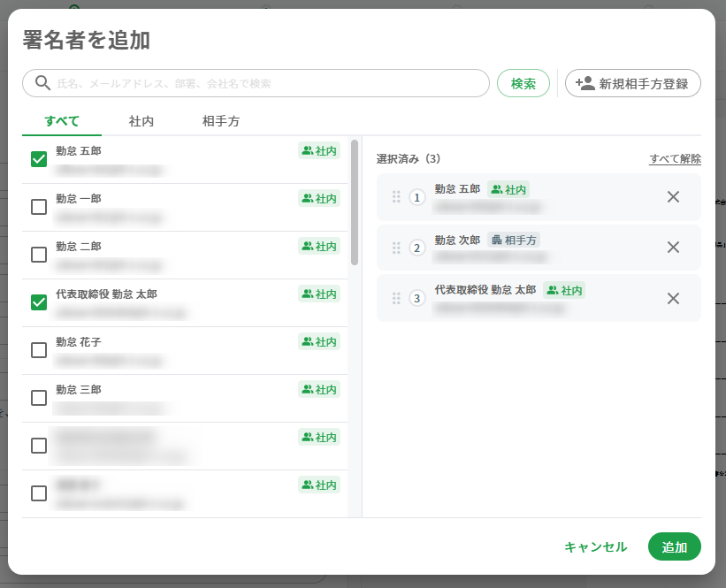Screen dimensions: 726x588
Task: Click 社内 badge in 勤怠 三郎 row
Action: [319, 389]
